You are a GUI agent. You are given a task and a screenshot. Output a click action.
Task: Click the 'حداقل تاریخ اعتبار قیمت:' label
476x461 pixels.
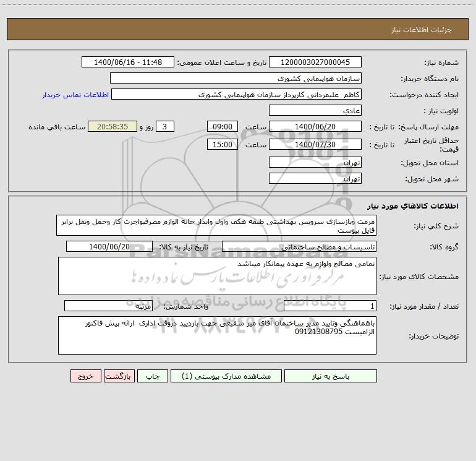pyautogui.click(x=431, y=145)
